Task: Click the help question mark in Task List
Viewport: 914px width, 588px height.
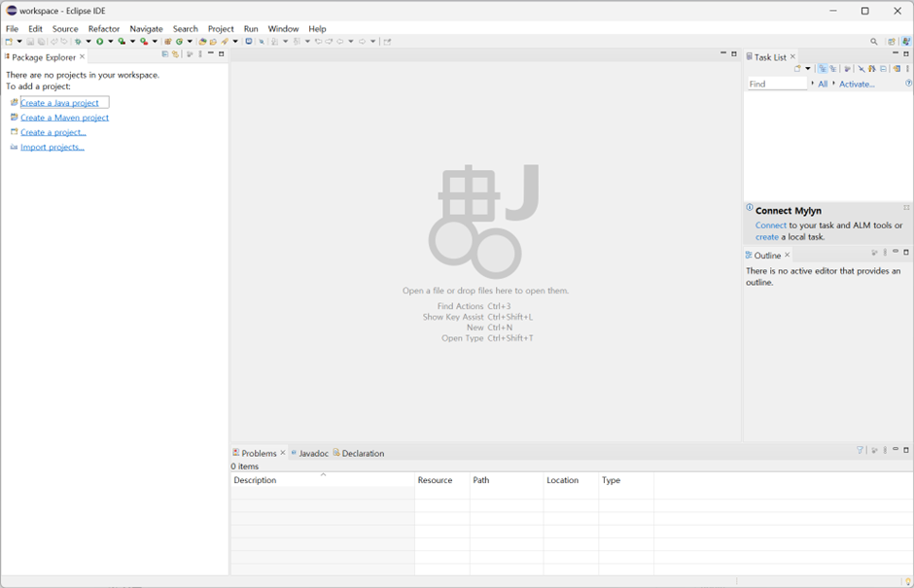Action: 909,83
